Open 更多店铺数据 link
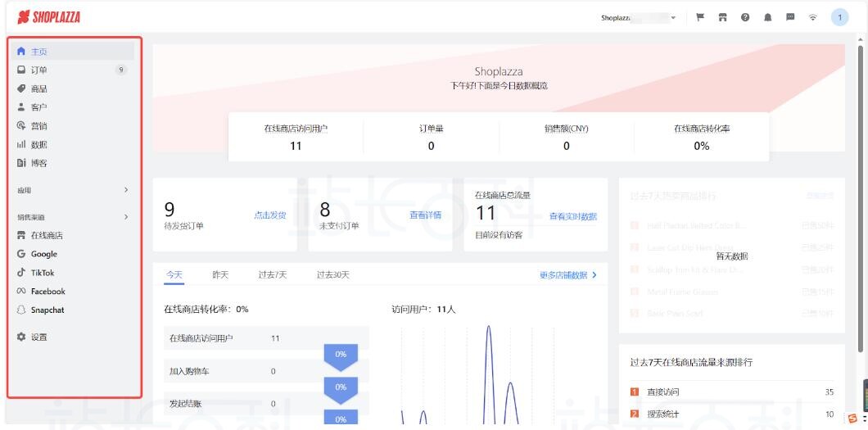Image resolution: width=868 pixels, height=430 pixels. (568, 274)
